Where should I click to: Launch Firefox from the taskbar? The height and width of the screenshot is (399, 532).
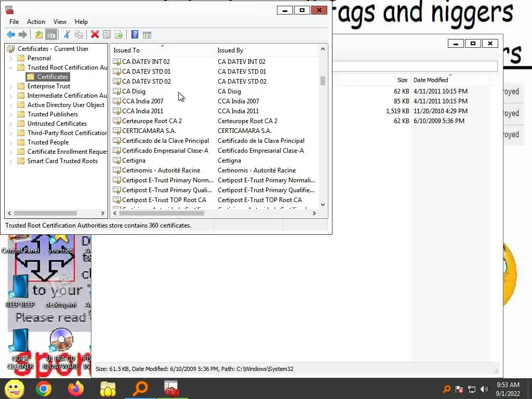(76, 389)
